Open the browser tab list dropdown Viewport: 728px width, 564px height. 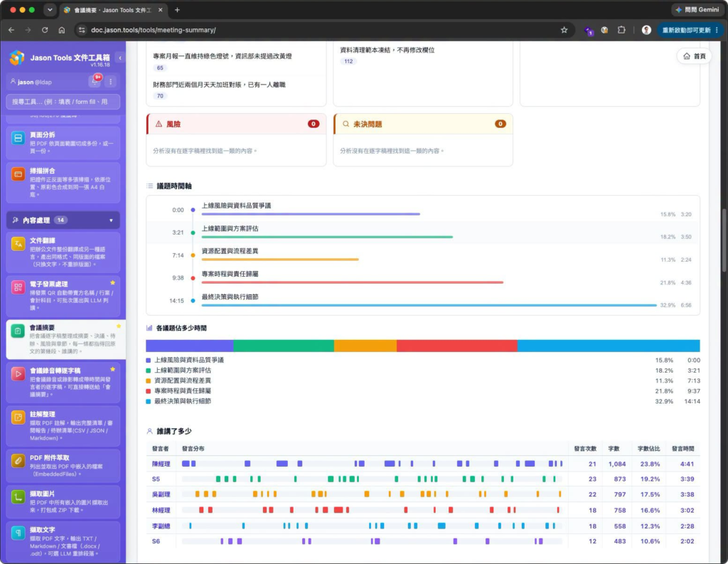tap(50, 10)
